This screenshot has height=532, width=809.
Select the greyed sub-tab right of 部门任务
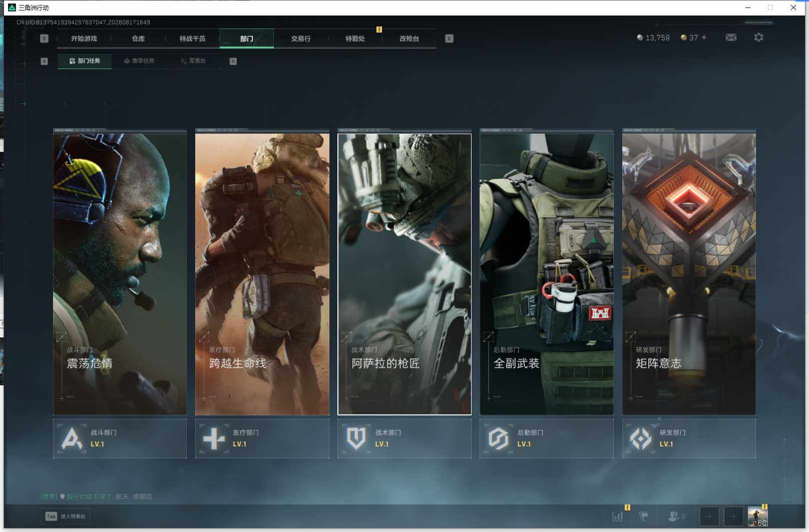[139, 61]
